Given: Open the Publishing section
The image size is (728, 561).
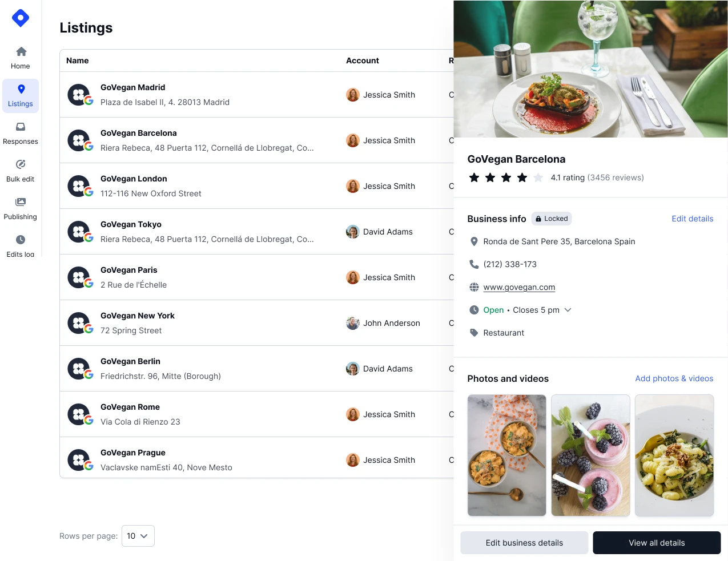Looking at the screenshot, I should [x=20, y=208].
